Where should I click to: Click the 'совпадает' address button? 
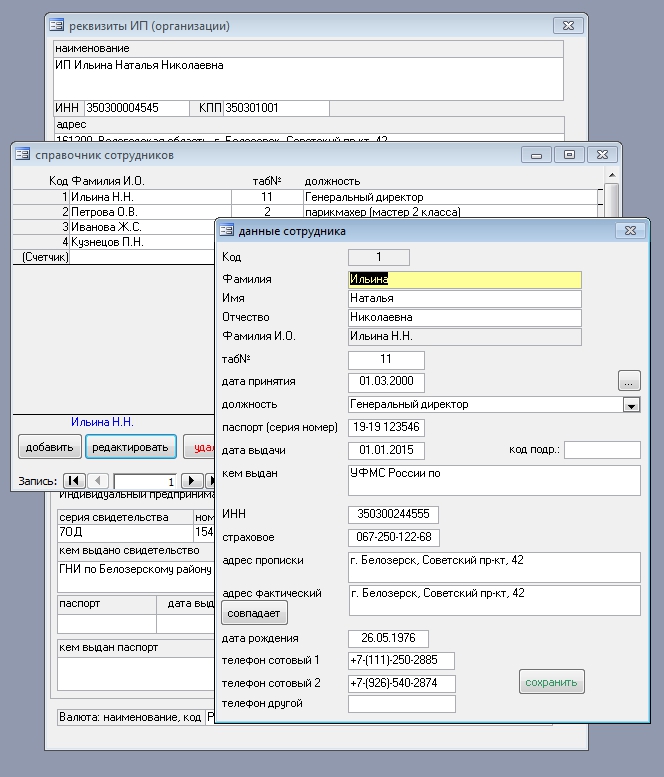[x=255, y=612]
